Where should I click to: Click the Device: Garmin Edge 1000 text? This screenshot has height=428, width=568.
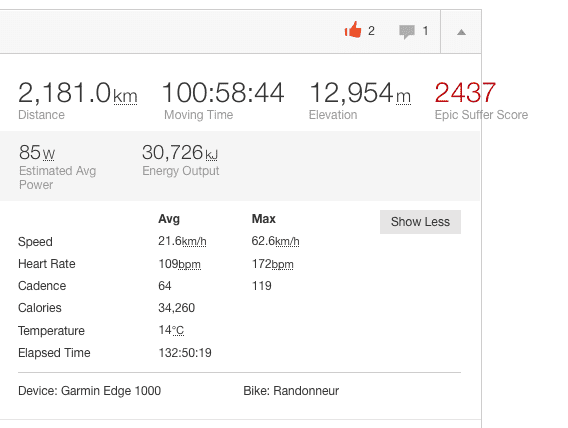89,391
